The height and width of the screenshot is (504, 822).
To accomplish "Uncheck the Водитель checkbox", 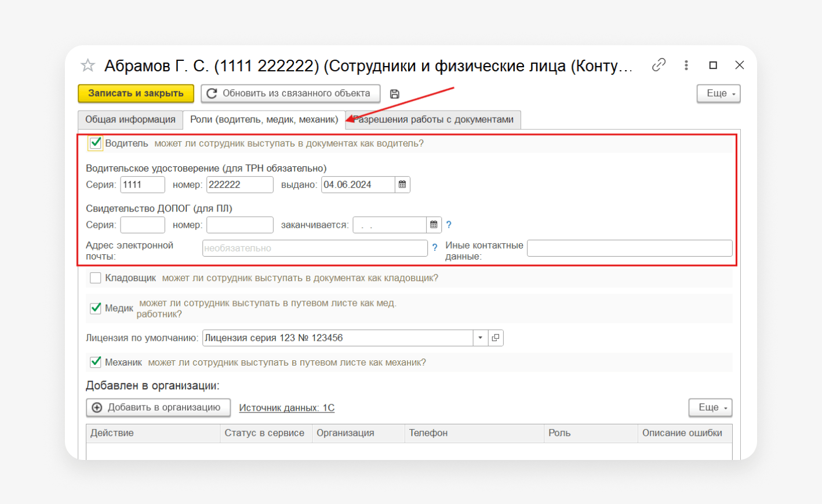I will (x=96, y=143).
